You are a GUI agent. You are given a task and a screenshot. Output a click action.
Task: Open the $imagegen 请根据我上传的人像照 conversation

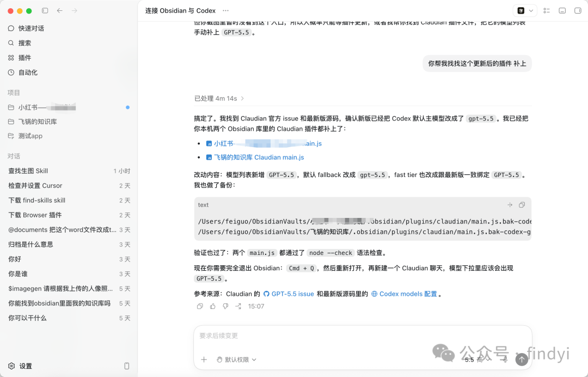69,289
